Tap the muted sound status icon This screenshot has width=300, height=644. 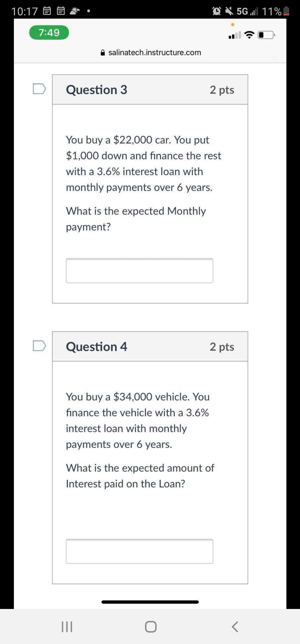[229, 11]
